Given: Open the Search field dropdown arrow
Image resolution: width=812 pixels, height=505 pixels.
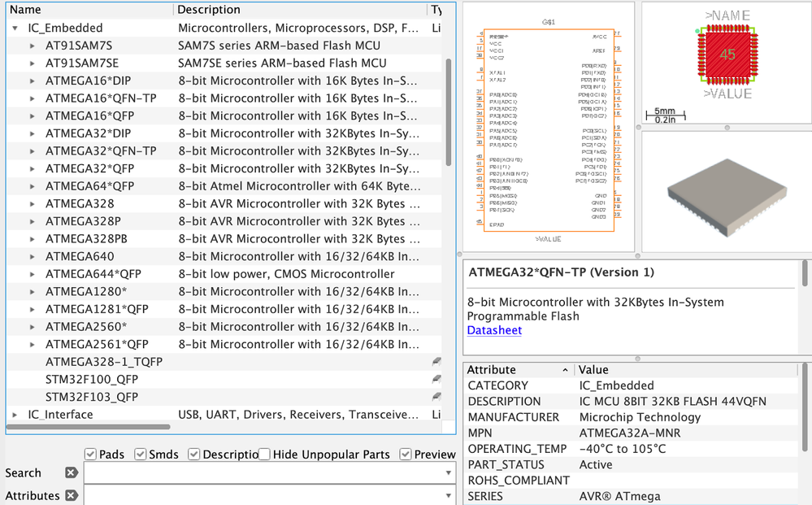Looking at the screenshot, I should click(448, 472).
